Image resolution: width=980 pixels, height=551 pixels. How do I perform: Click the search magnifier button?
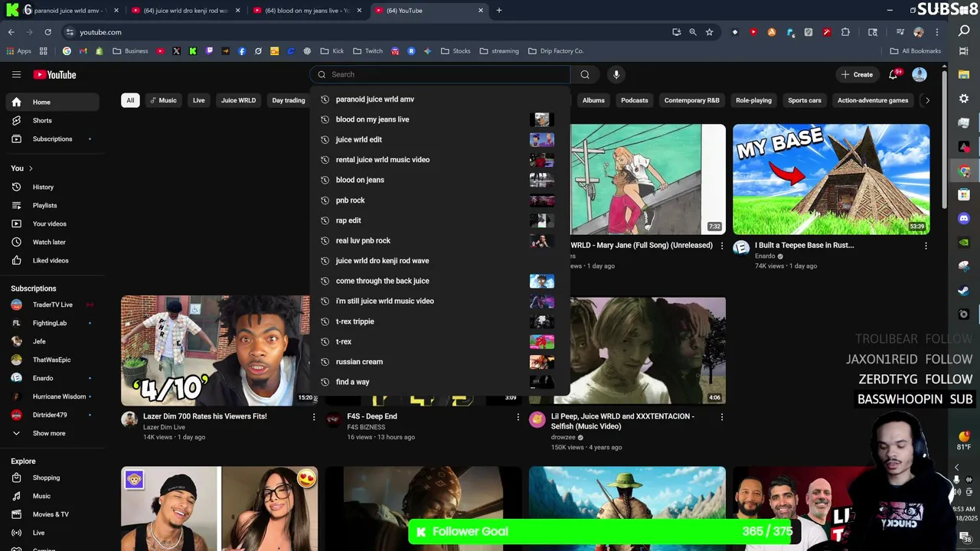[585, 74]
